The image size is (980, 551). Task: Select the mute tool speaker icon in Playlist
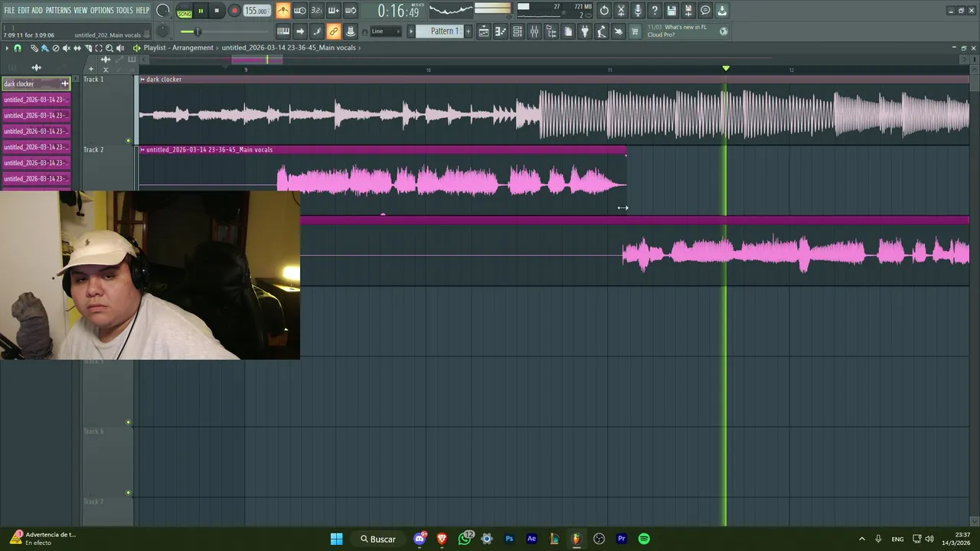coord(66,48)
